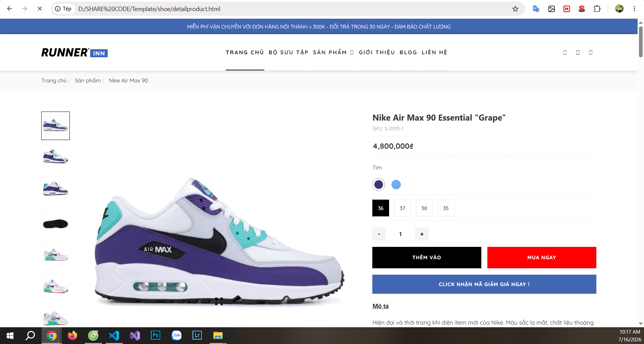The image size is (644, 344).
Task: Click the price 4,800,000₫
Action: pyautogui.click(x=393, y=146)
